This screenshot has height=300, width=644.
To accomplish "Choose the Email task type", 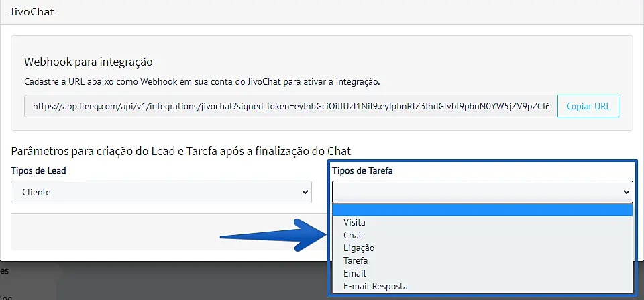I will pyautogui.click(x=354, y=273).
